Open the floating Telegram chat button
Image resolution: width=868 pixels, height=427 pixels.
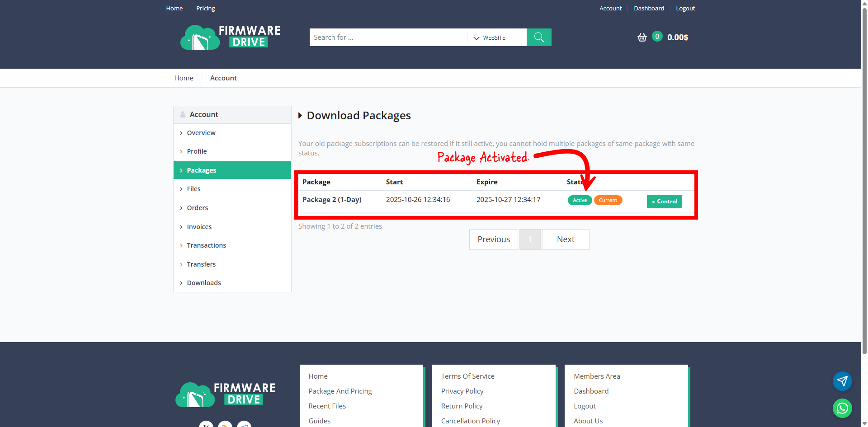pyautogui.click(x=842, y=381)
